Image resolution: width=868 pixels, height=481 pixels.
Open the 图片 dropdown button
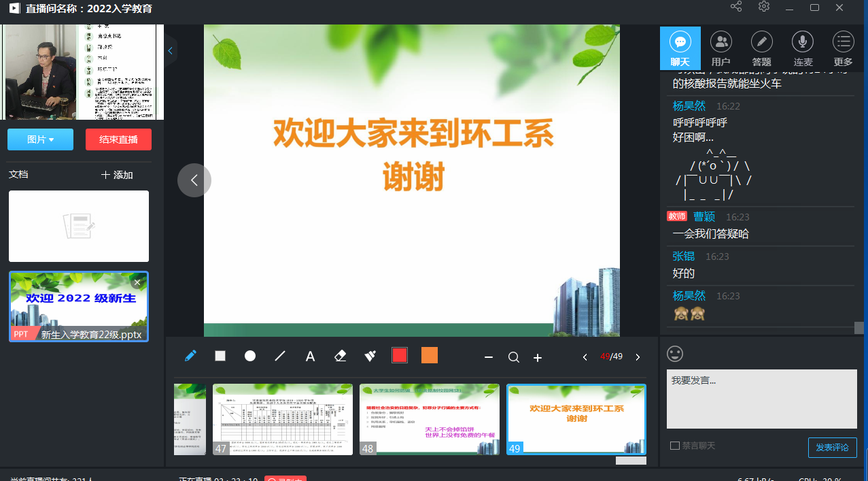(40, 139)
